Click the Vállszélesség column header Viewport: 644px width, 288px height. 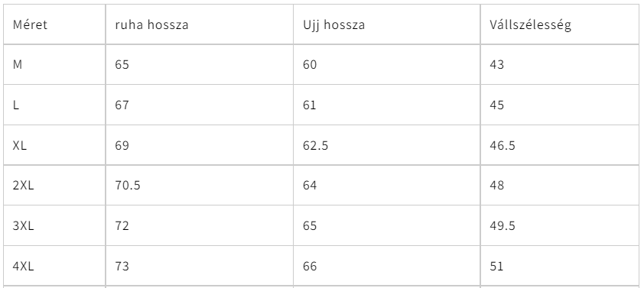tap(530, 24)
